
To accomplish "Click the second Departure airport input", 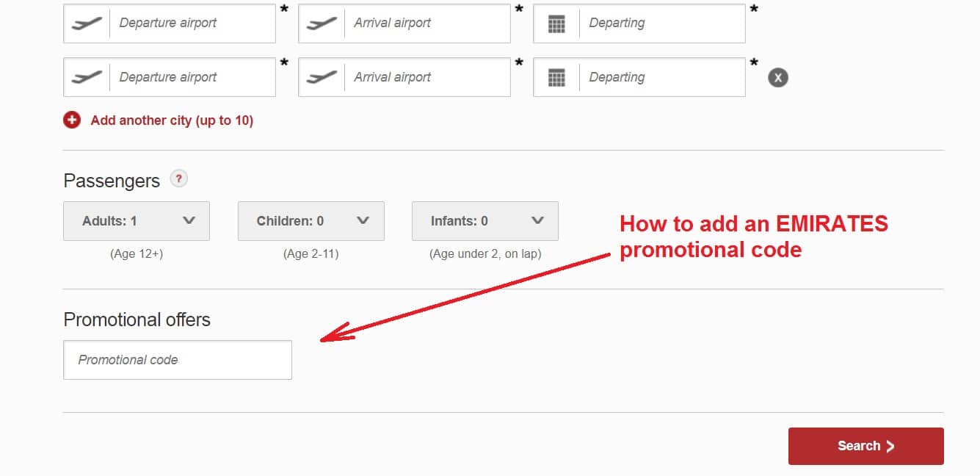I will pos(191,76).
